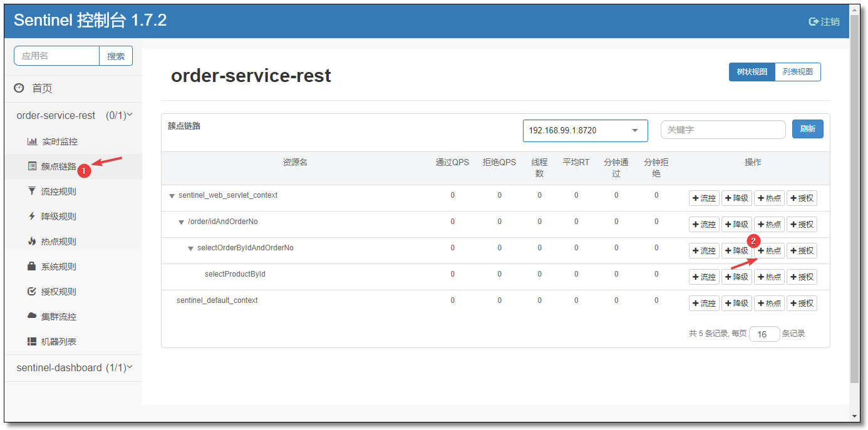The height and width of the screenshot is (430, 868).
Task: Add 流控 rule for sentinel_default_context
Action: (704, 304)
